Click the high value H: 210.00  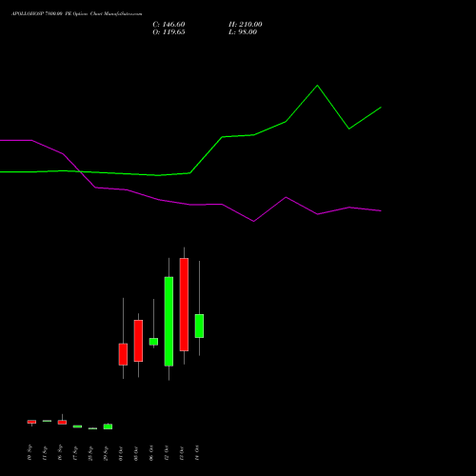point(246,25)
